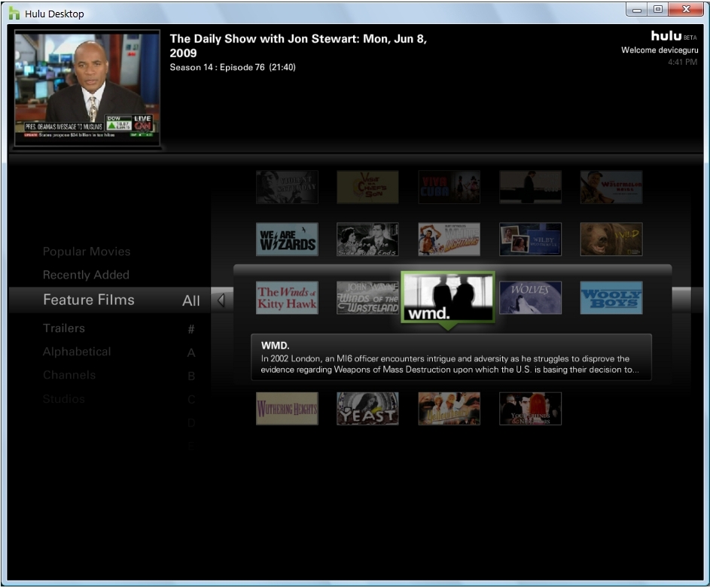Click The Daily Show with Jon Stewart title
710x588 pixels.
[298, 46]
